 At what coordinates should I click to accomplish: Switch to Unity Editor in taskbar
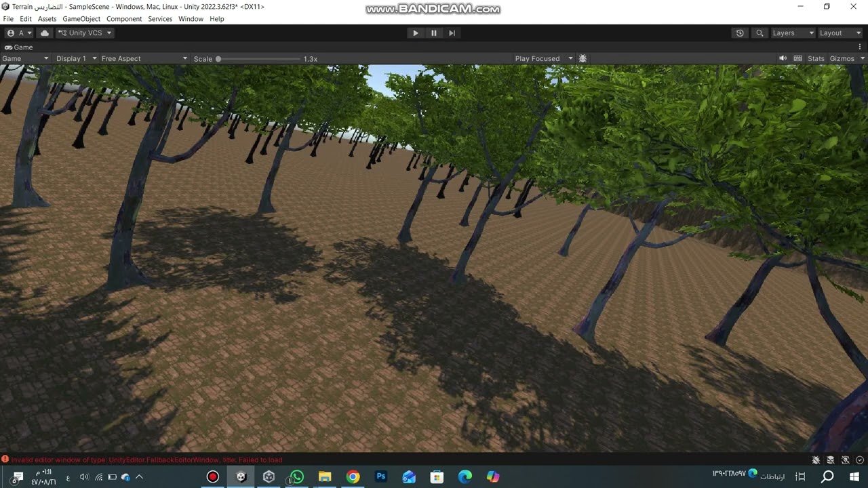(241, 476)
